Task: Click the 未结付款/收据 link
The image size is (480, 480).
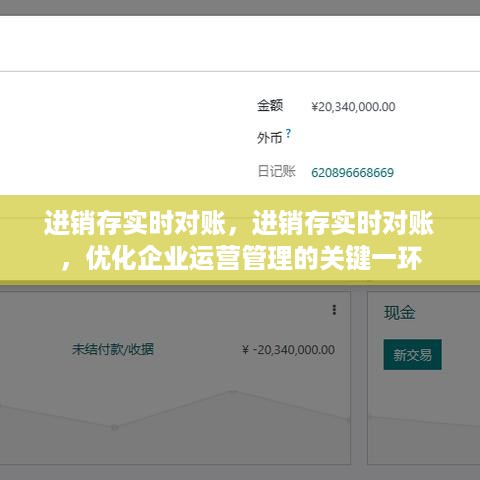Action: pos(113,349)
